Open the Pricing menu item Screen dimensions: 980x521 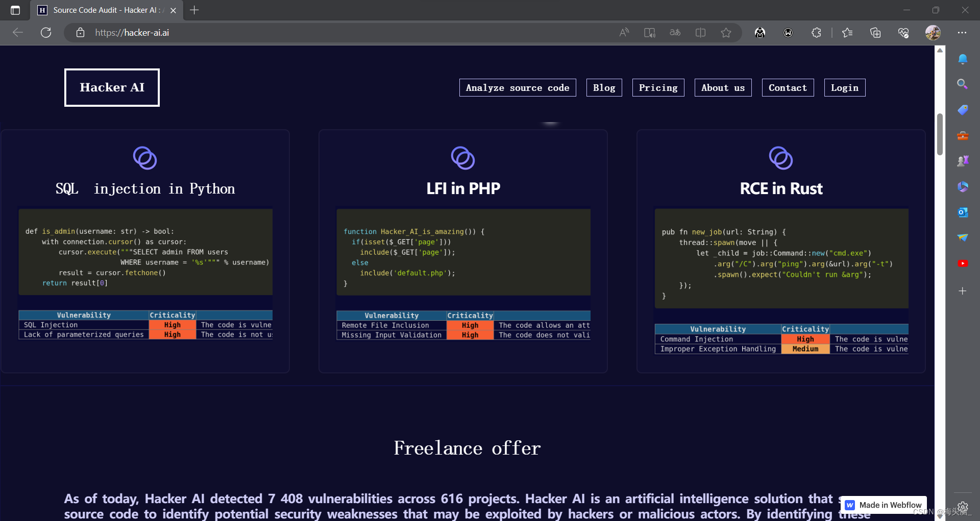pos(658,88)
